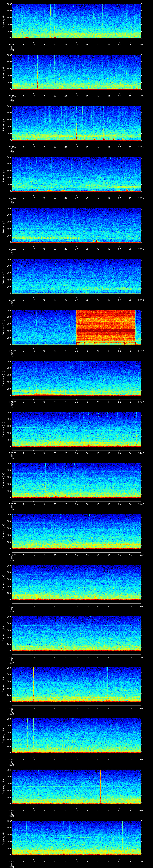The height and width of the screenshot is (868, 153).
Task: Click the '6:19:00' start time label
Action: (12, 300)
